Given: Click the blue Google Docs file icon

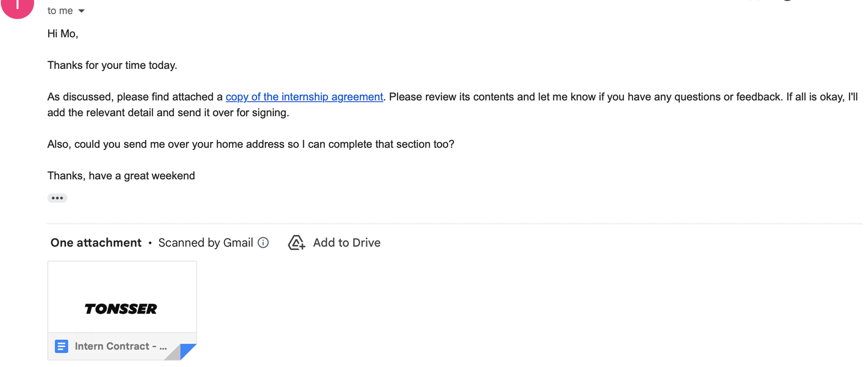Looking at the screenshot, I should [x=62, y=346].
